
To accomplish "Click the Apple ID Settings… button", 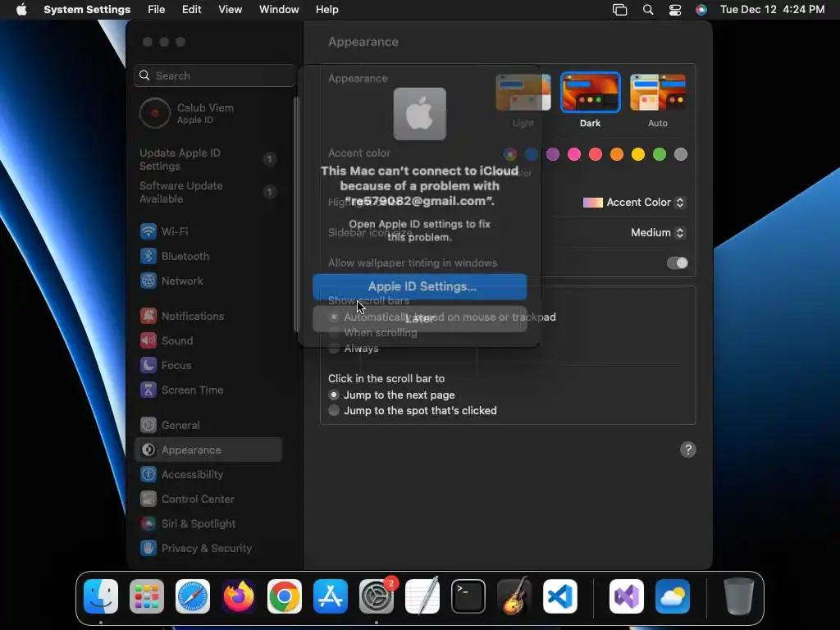I will 420,286.
